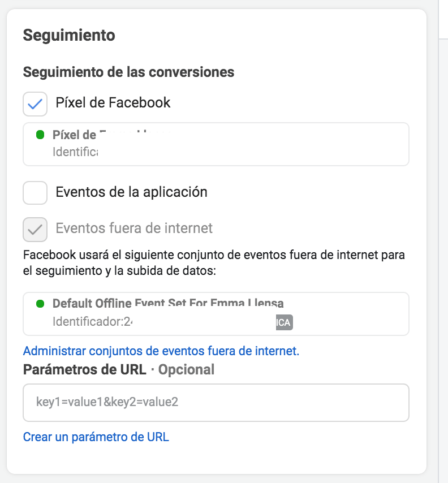Open Administrar conjuntos de eventos fuera de internet
This screenshot has width=448, height=483.
(161, 351)
